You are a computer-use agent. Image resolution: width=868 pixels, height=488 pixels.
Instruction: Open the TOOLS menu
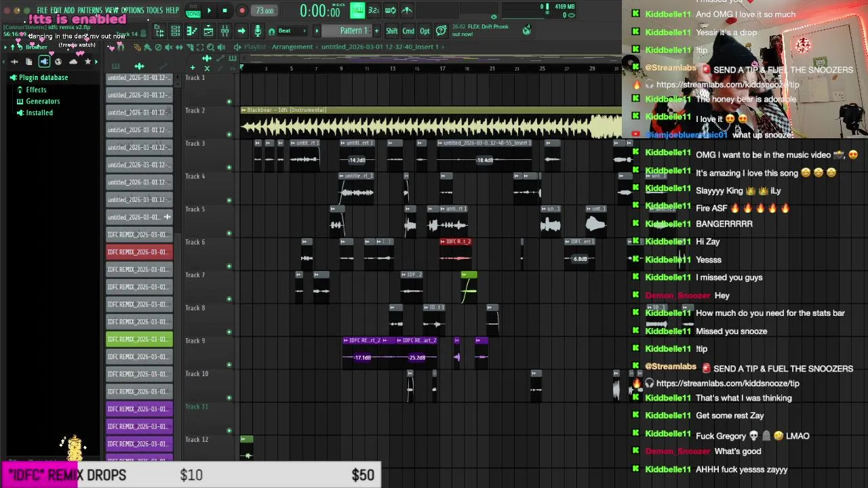pos(154,10)
